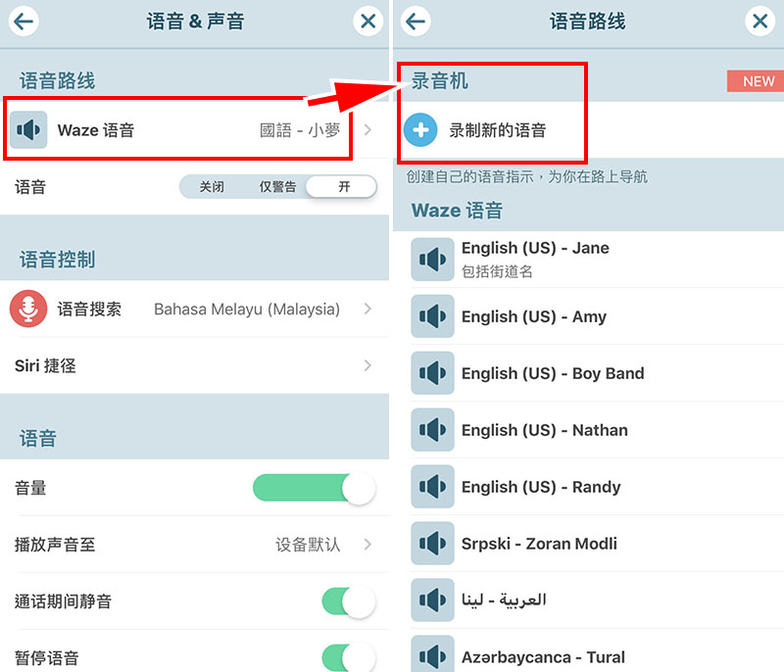Tap the back arrow in 语音路线 header
This screenshot has width=784, height=672.
415,21
